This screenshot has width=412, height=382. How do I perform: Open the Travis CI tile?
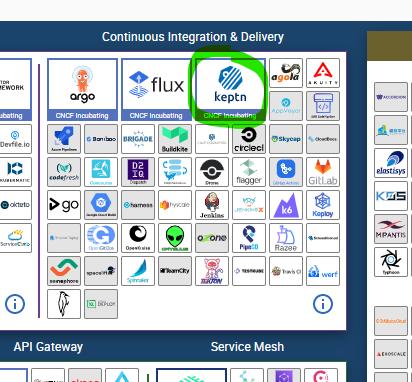tap(286, 271)
